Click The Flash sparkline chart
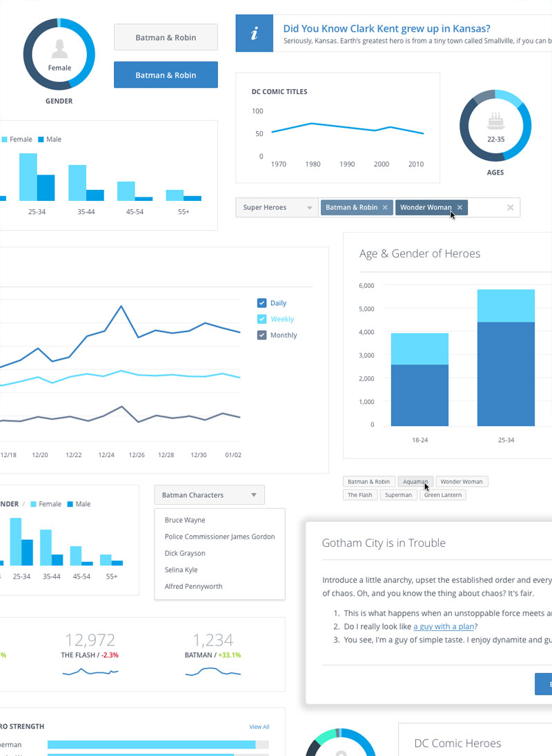 pos(90,672)
